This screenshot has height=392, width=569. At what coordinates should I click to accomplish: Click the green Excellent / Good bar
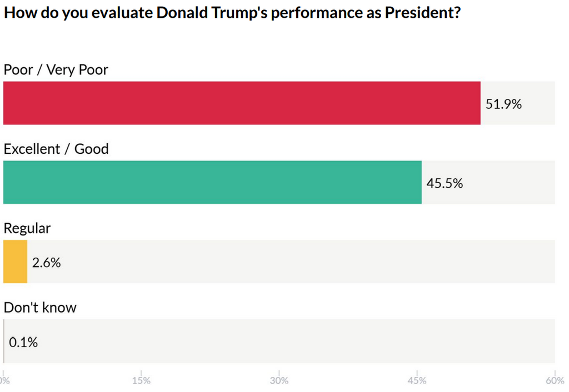[212, 182]
